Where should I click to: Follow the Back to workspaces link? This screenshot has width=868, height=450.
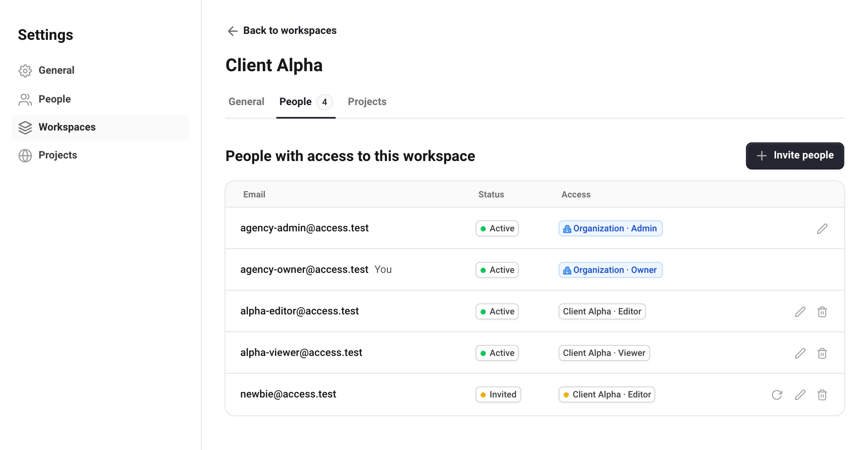(x=282, y=31)
